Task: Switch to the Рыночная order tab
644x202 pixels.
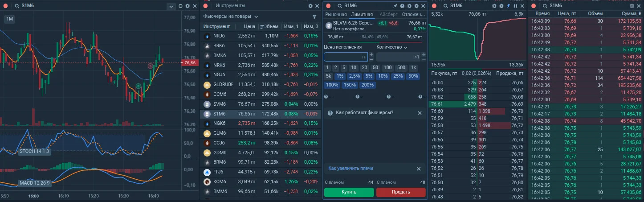Action: 336,15
